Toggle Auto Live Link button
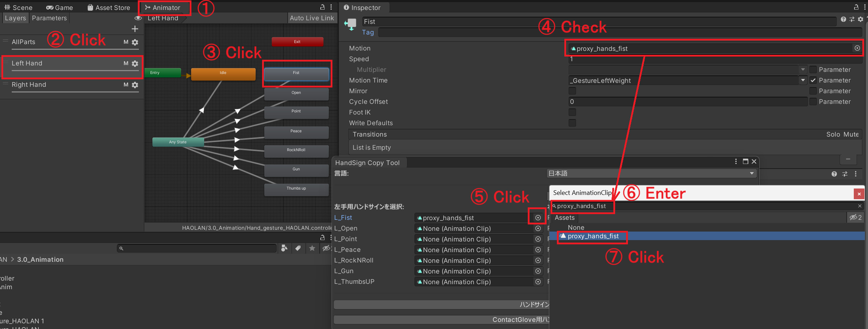Screen dimensions: 868x329 [x=312, y=18]
